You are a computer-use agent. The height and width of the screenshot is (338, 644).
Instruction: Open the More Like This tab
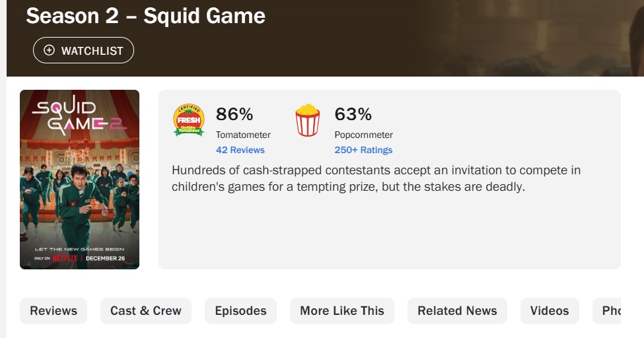click(x=342, y=311)
